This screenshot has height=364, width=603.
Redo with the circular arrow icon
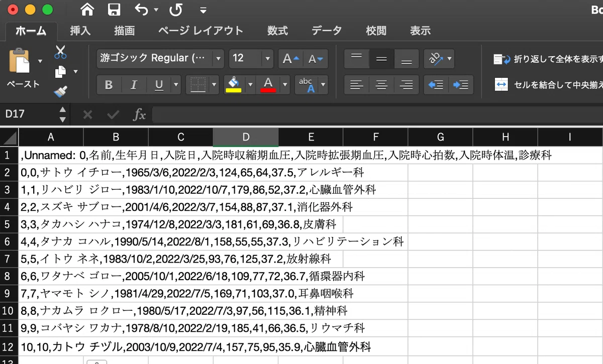pos(176,9)
